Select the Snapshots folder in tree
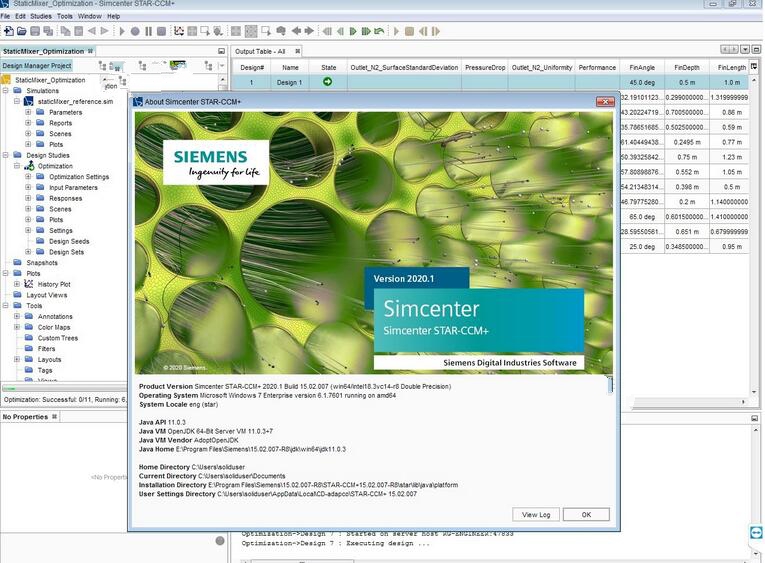This screenshot has height=563, width=765. tap(42, 262)
